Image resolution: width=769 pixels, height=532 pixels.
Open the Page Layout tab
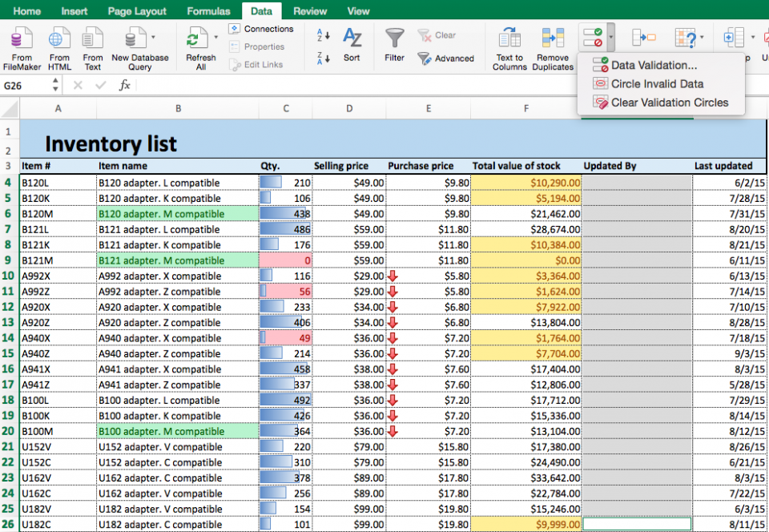pyautogui.click(x=137, y=11)
